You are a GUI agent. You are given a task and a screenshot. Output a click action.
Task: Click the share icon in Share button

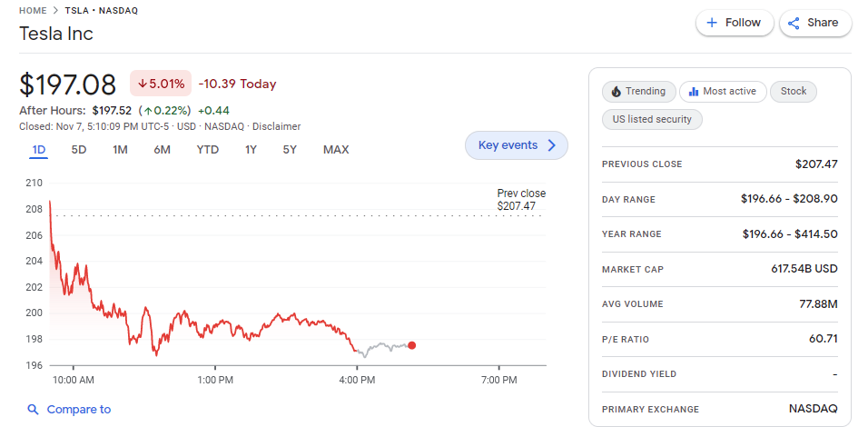(x=794, y=24)
